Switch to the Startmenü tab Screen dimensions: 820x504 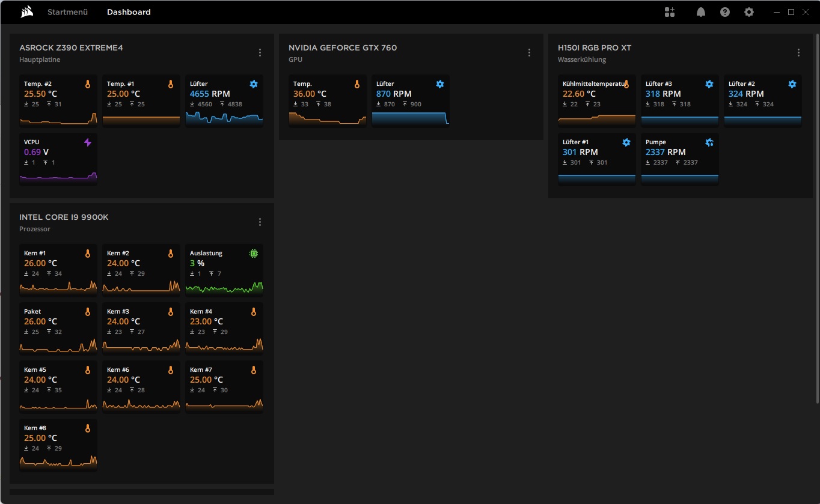pyautogui.click(x=67, y=12)
